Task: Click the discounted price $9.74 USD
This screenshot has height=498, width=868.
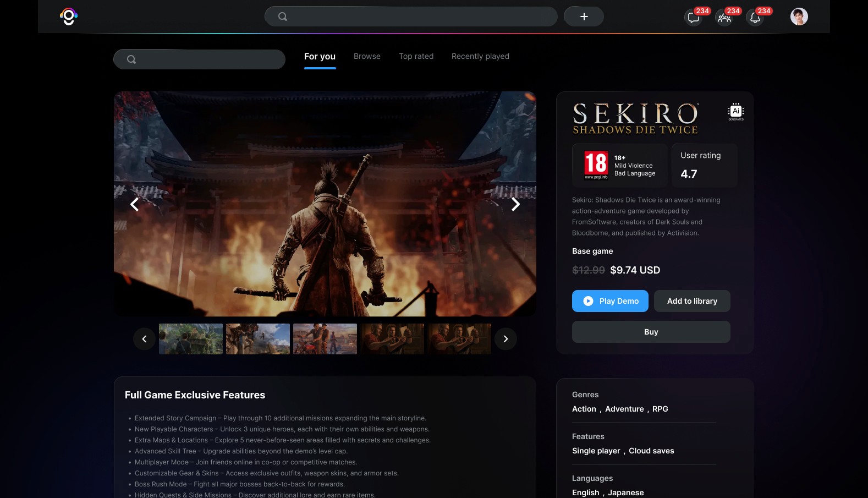Action: click(635, 270)
